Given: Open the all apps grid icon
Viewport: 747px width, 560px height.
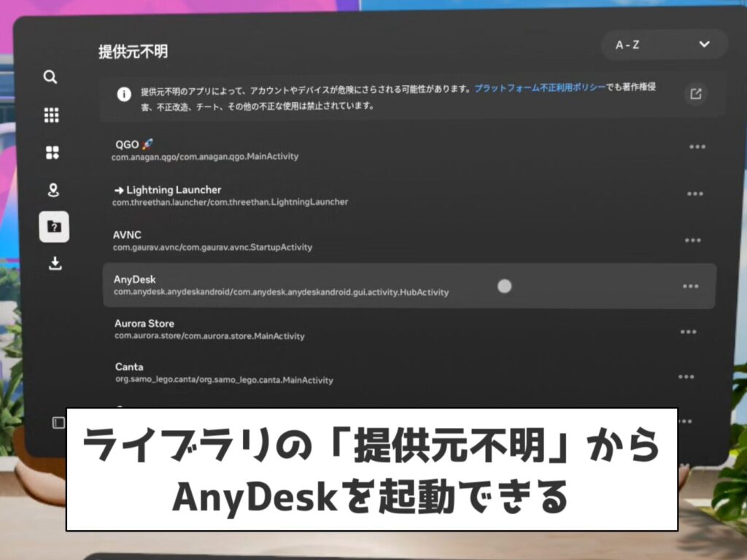Looking at the screenshot, I should 51,115.
